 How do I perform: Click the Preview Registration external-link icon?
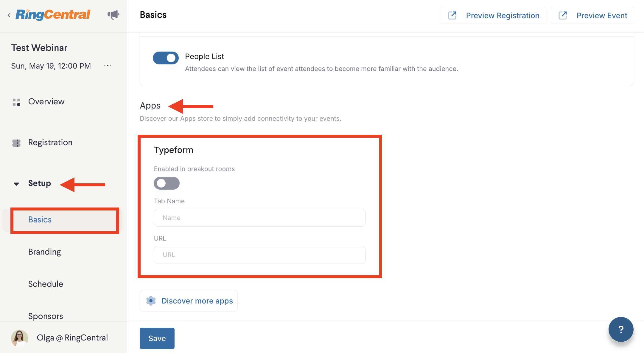pyautogui.click(x=452, y=16)
